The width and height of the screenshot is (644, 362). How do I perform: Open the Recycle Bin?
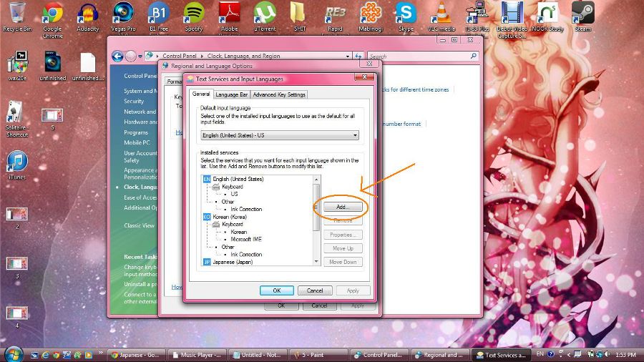pos(16,14)
